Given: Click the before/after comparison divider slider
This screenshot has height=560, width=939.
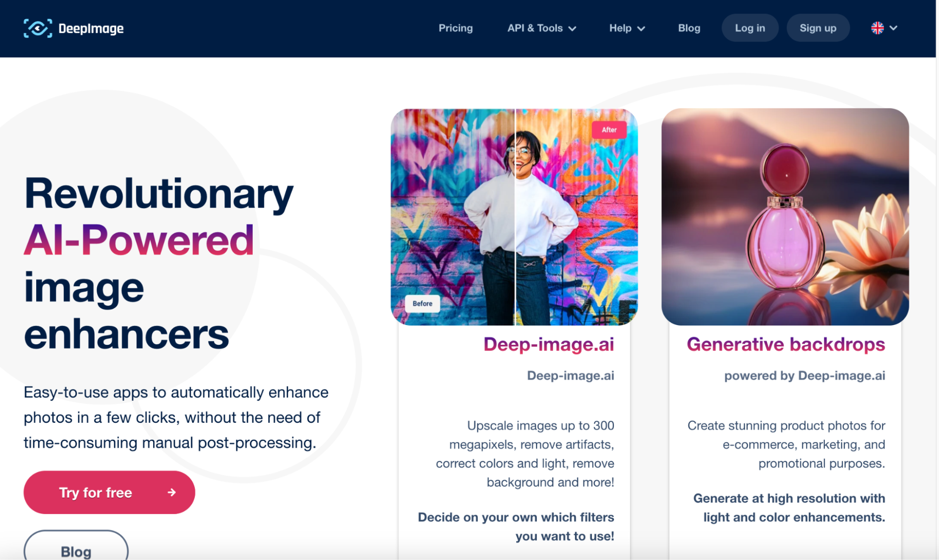Looking at the screenshot, I should (x=515, y=217).
